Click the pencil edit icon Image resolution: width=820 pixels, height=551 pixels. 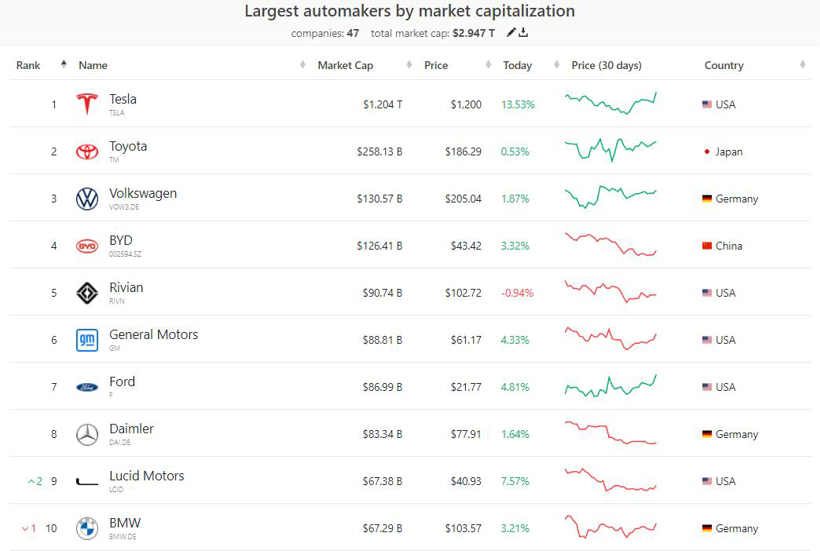[x=512, y=33]
